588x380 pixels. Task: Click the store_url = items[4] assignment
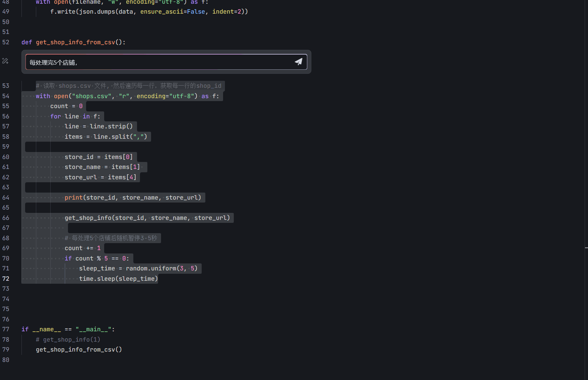coord(100,177)
